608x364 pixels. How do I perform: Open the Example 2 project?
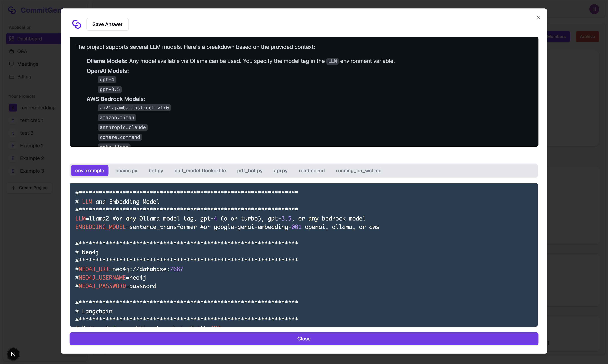[32, 158]
